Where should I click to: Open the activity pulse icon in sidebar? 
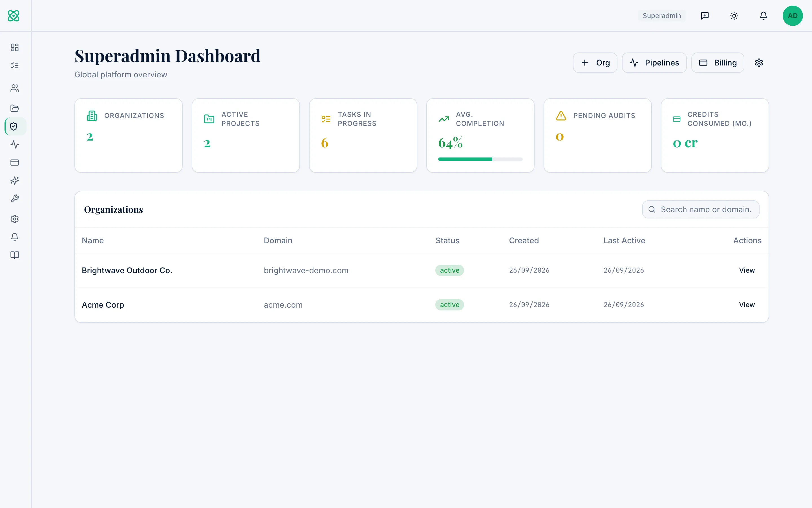click(x=14, y=144)
